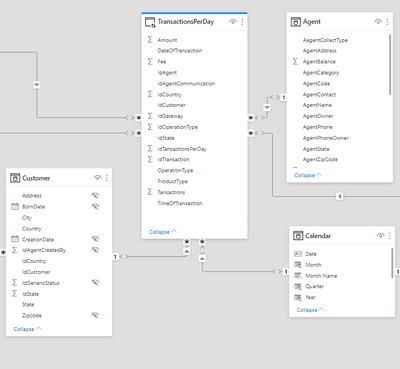Click the Calendar table header icon

coord(298,236)
